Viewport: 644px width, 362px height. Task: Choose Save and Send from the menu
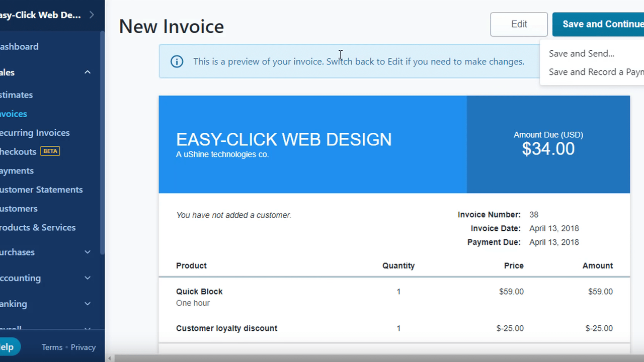pyautogui.click(x=581, y=53)
